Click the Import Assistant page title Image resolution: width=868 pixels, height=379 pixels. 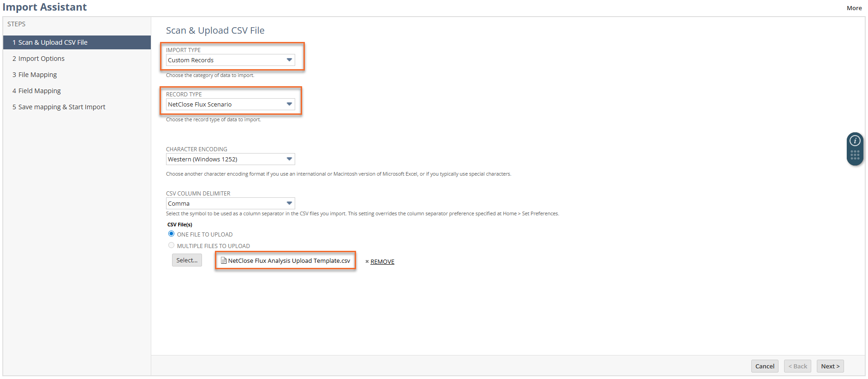click(x=45, y=7)
